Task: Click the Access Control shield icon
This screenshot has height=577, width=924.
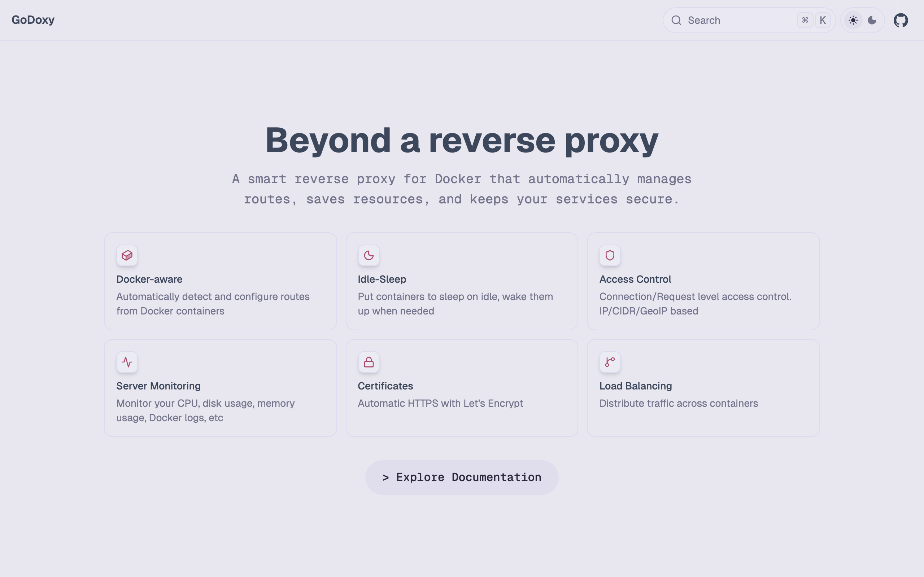Action: click(610, 255)
